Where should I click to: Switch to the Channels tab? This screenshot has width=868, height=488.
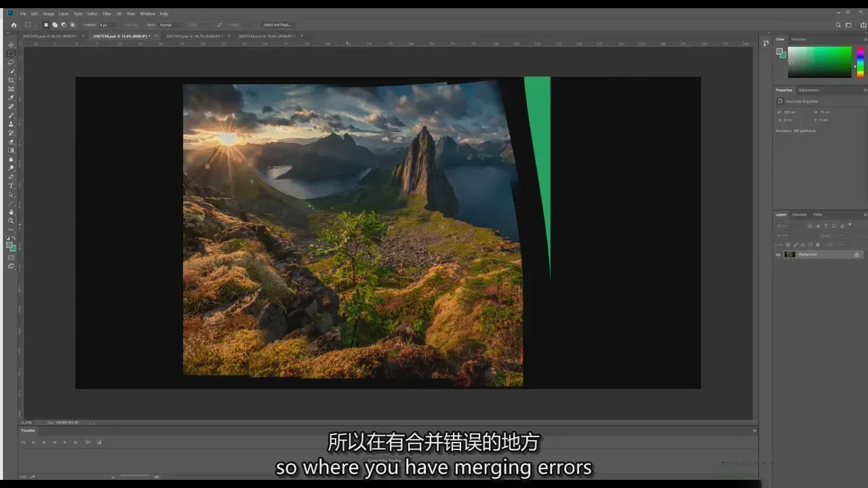pyautogui.click(x=800, y=215)
